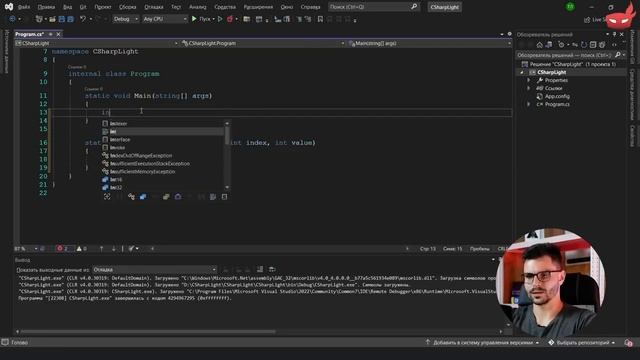Toggle pin on Program.cs tab
This screenshot has height=360, width=640.
pos(51,34)
